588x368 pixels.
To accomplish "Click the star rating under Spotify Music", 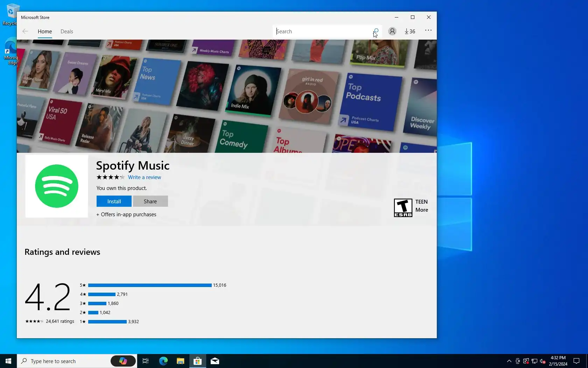I will pos(110,177).
